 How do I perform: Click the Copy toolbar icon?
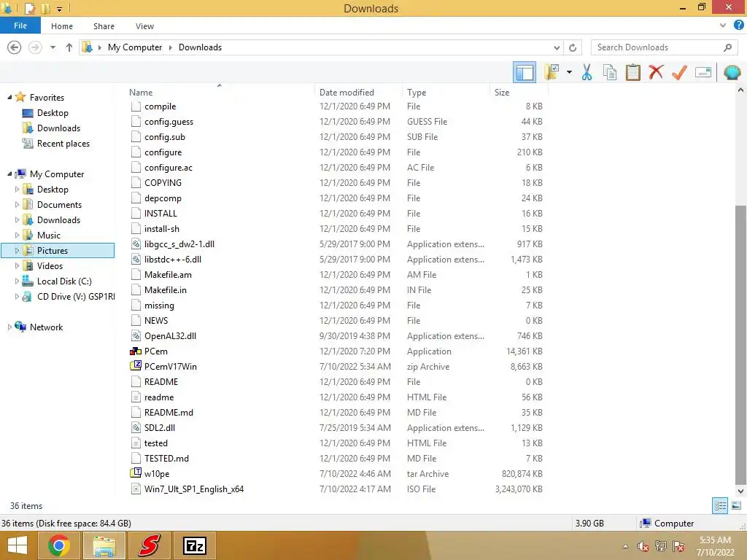tap(610, 72)
